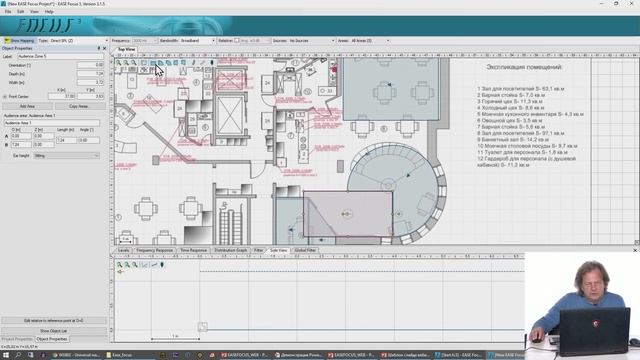The width and height of the screenshot is (640, 360).
Task: Switch to the Global Filter tab
Action: click(x=305, y=250)
